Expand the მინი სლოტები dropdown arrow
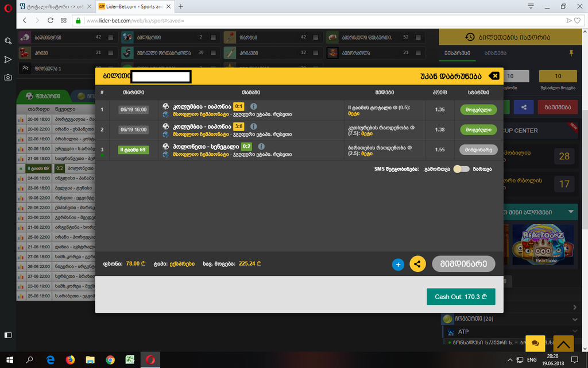Image resolution: width=588 pixels, height=368 pixels. (x=571, y=212)
